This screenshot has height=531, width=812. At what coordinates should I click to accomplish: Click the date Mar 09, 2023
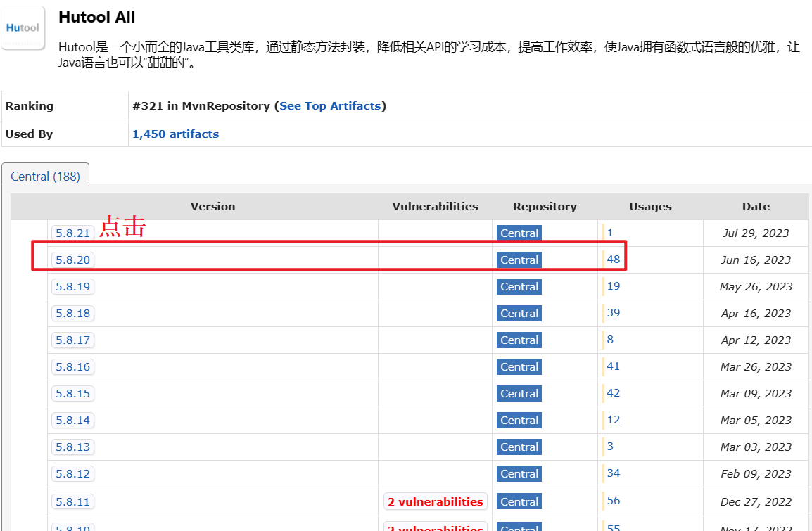tap(756, 394)
